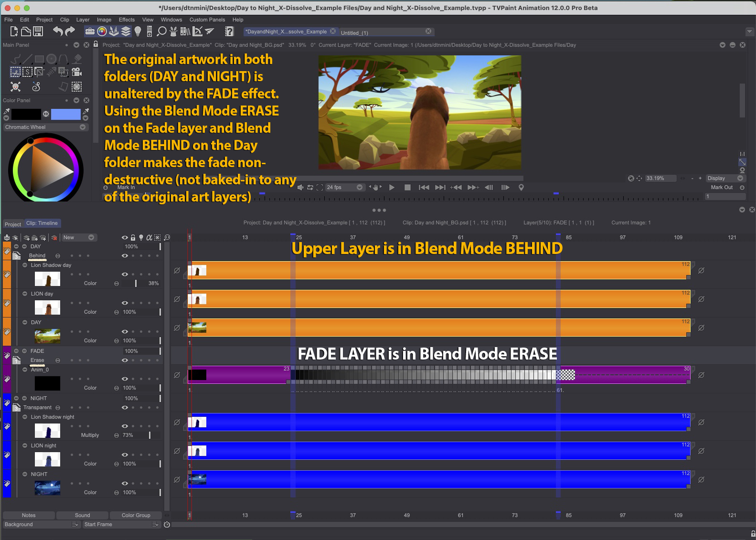Toggle the lock icon above image info bar
The width and height of the screenshot is (756, 540).
point(96,44)
